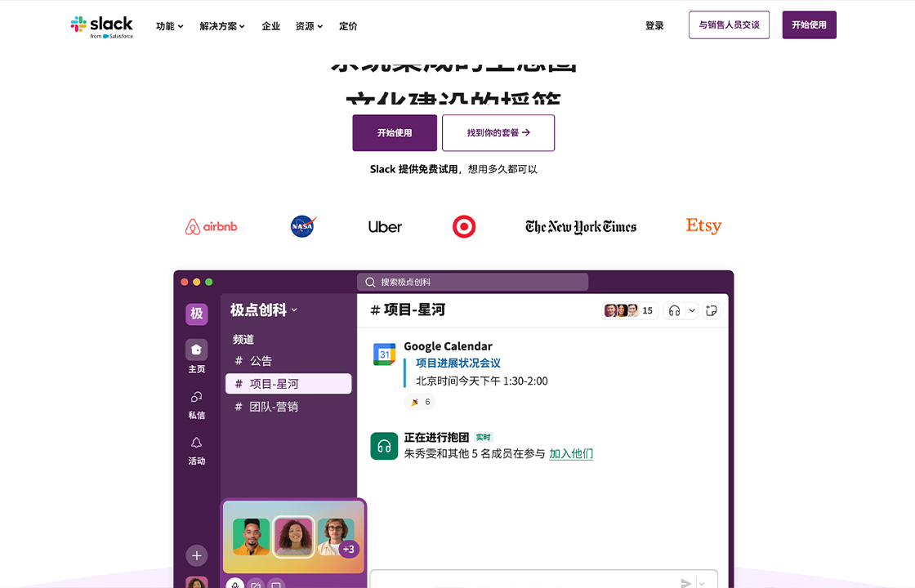Click the green huddle headphones icon
915x588 pixels.
point(384,446)
